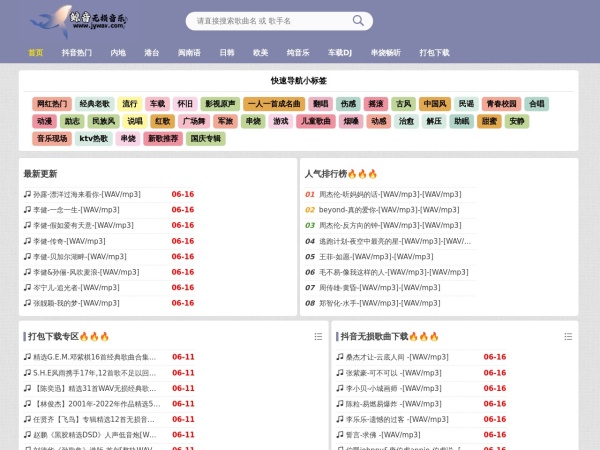This screenshot has width=600, height=450.
Task: Click music note icon beside 孙露-漂洋过海来看你
Action: 28,195
